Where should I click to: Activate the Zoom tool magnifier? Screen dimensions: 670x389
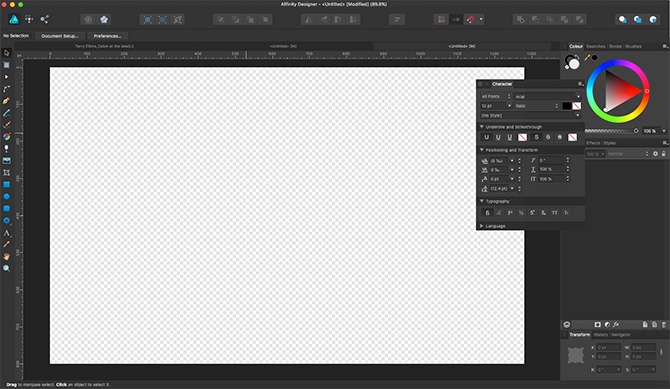[x=6, y=268]
